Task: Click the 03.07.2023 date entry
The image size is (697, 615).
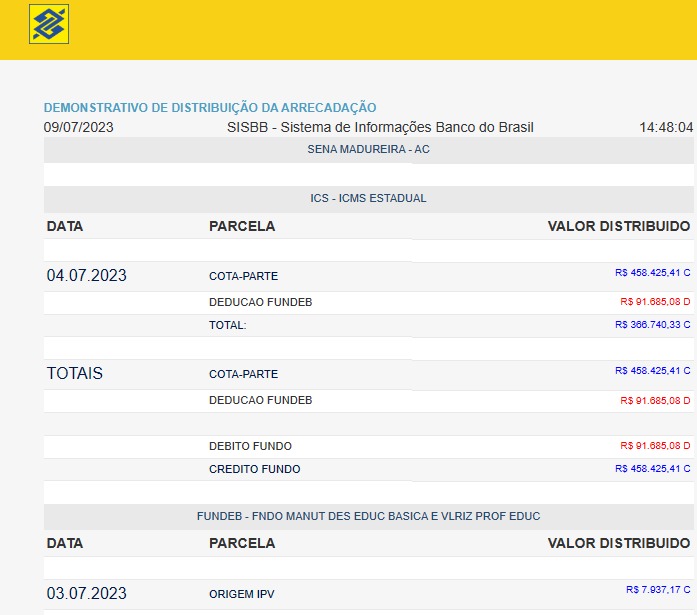Action: click(x=87, y=593)
